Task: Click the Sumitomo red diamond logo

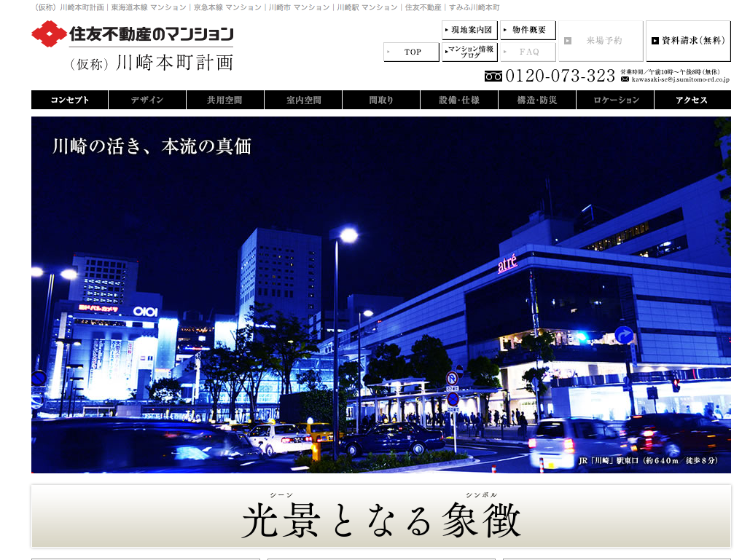Action: pyautogui.click(x=49, y=33)
